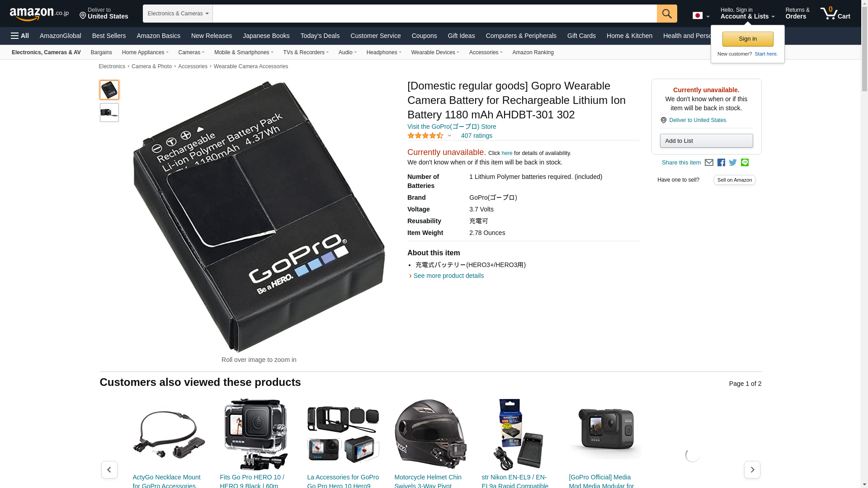Open the shopping cart icon
Image resolution: width=868 pixels, height=488 pixels.
[x=835, y=13]
